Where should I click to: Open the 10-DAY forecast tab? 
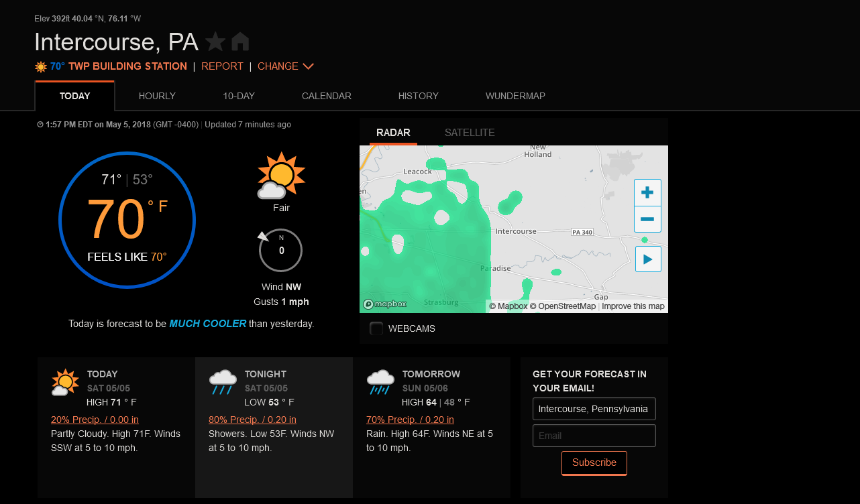point(239,96)
